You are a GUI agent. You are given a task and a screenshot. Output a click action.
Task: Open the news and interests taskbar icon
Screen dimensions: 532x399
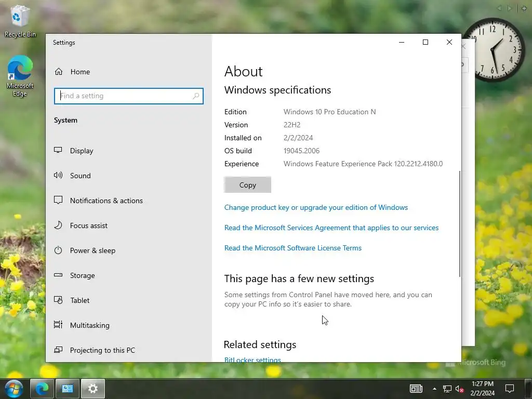tap(416, 389)
